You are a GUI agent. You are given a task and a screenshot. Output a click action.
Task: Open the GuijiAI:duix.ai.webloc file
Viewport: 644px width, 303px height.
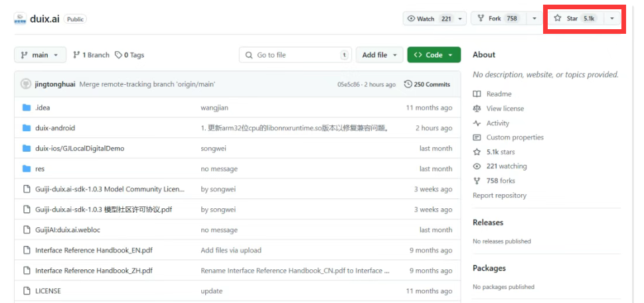click(x=68, y=230)
